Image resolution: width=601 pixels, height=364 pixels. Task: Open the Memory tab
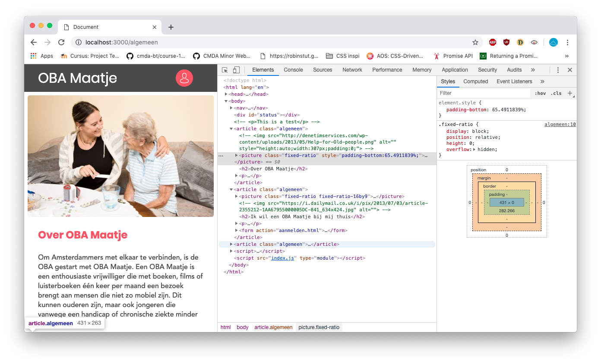[422, 70]
